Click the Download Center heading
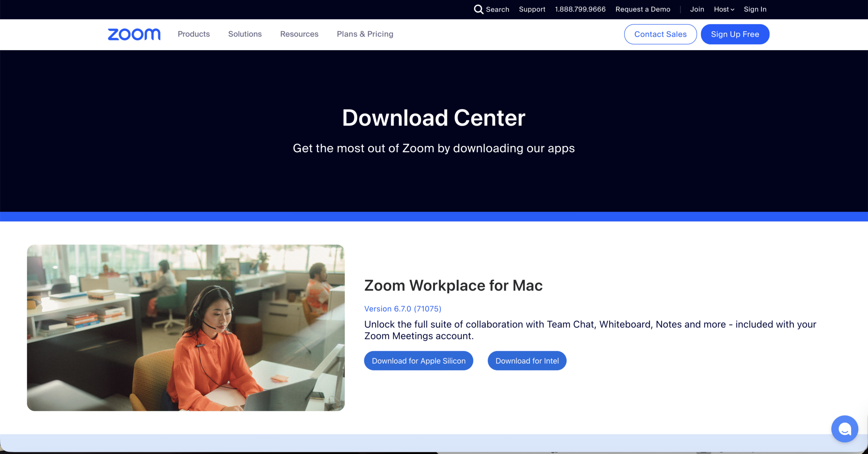This screenshot has height=454, width=868. [434, 118]
